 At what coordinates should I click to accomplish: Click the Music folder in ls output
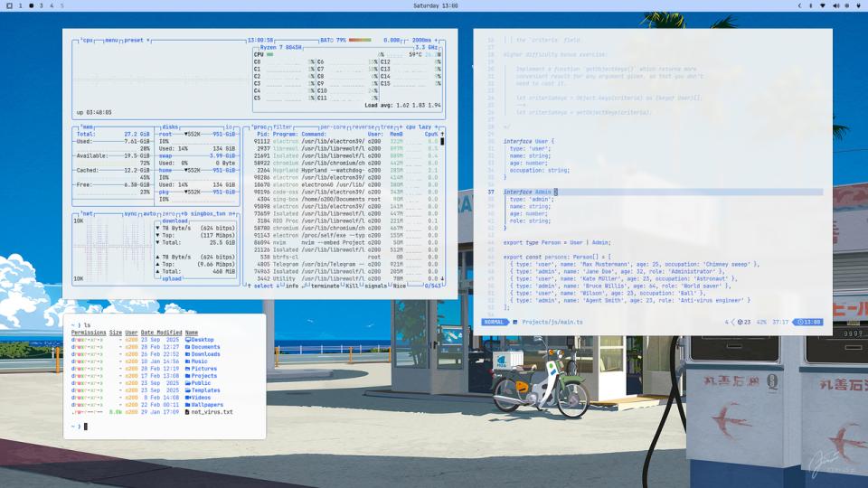[196, 361]
